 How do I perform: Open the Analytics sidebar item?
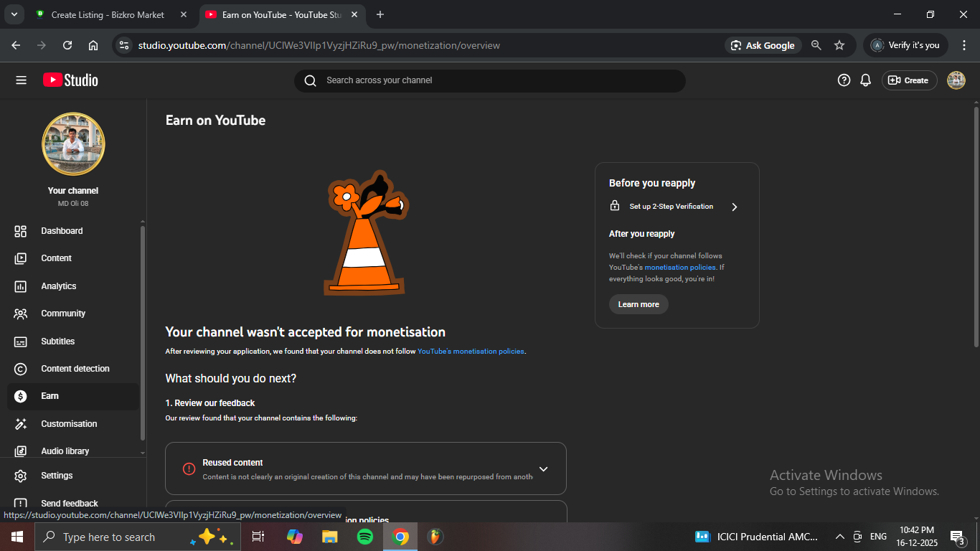58,286
